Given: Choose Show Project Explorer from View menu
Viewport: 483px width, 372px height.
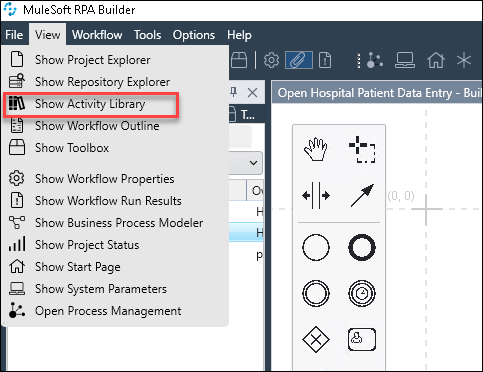Looking at the screenshot, I should coord(115,60).
